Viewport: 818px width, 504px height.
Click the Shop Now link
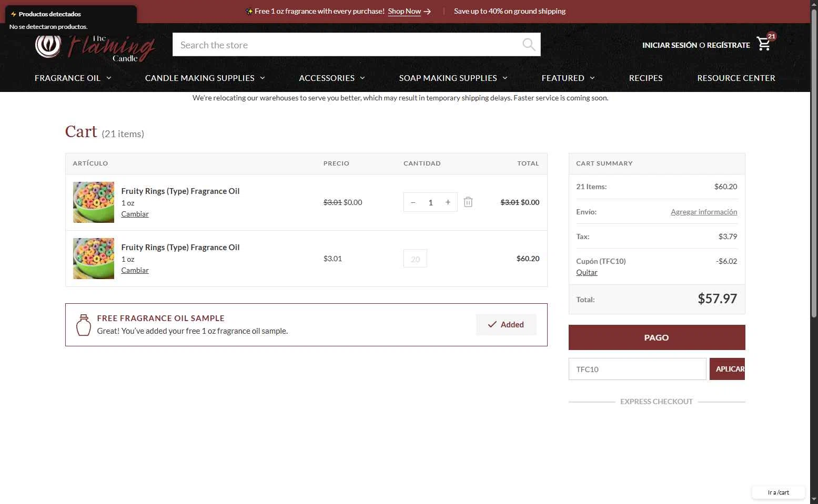(404, 11)
